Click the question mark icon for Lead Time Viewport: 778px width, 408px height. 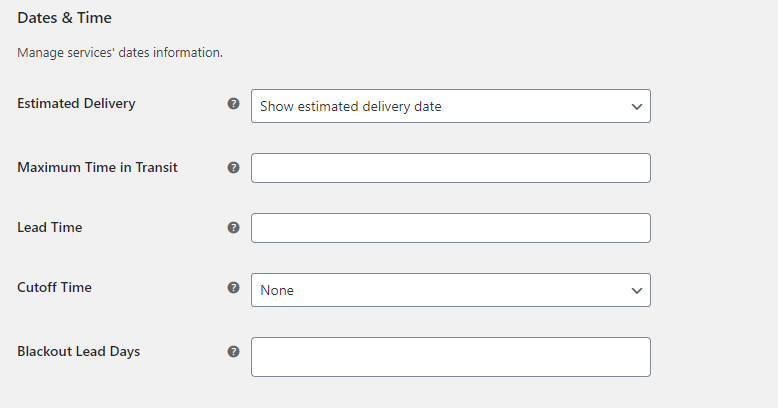click(x=233, y=228)
